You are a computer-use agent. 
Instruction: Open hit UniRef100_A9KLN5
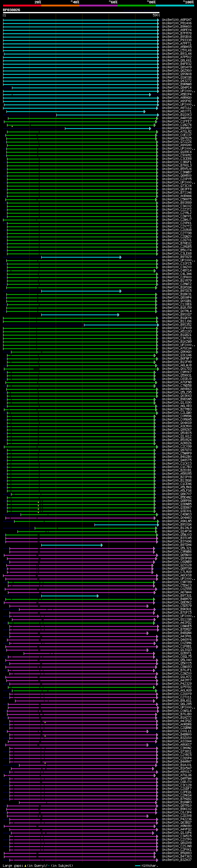tap(176, 521)
